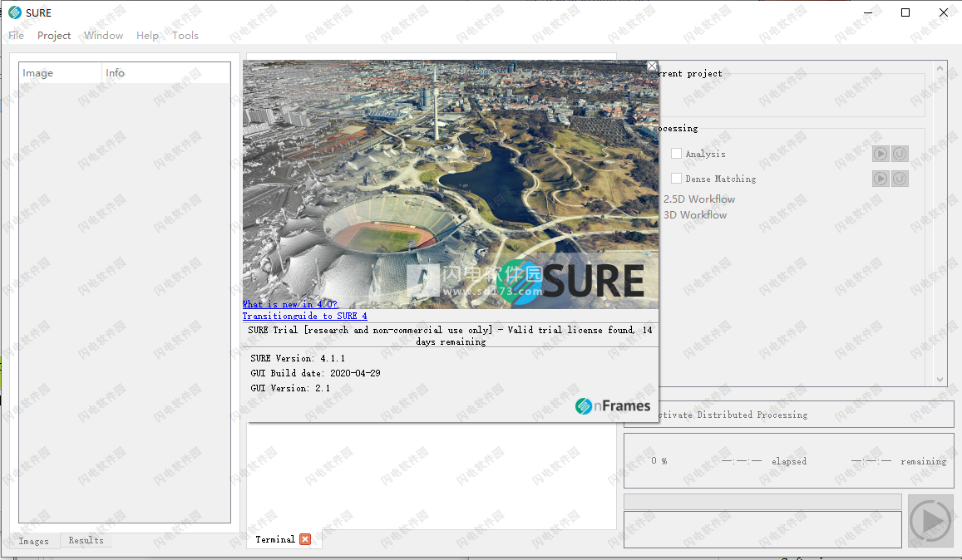962x560 pixels.
Task: Click the Image column header
Action: [x=60, y=73]
